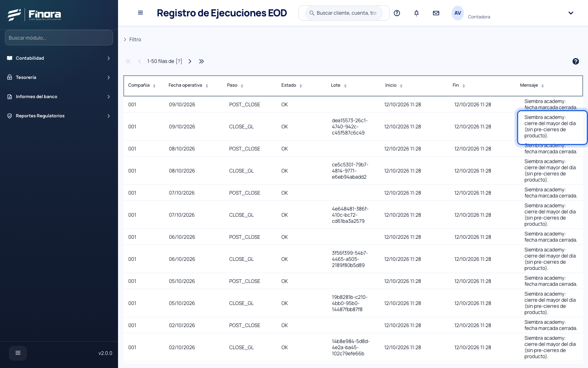588x368 pixels.
Task: Expand the Contabilidad menu
Action: pos(59,58)
